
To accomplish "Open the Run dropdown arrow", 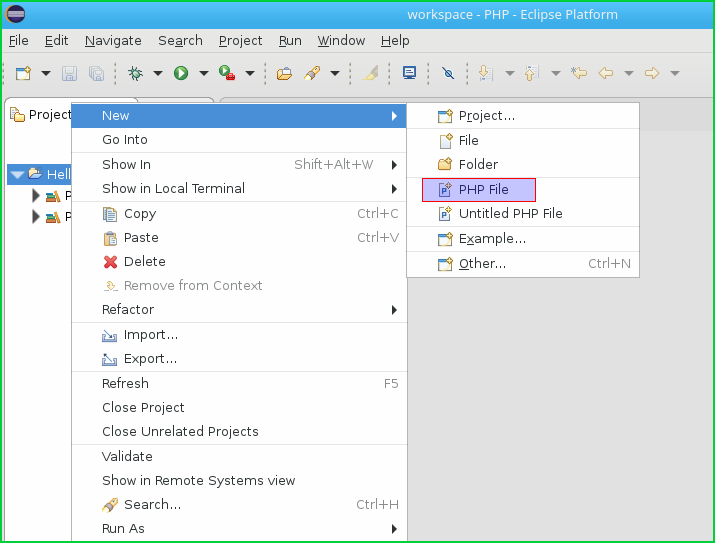I will tap(204, 73).
